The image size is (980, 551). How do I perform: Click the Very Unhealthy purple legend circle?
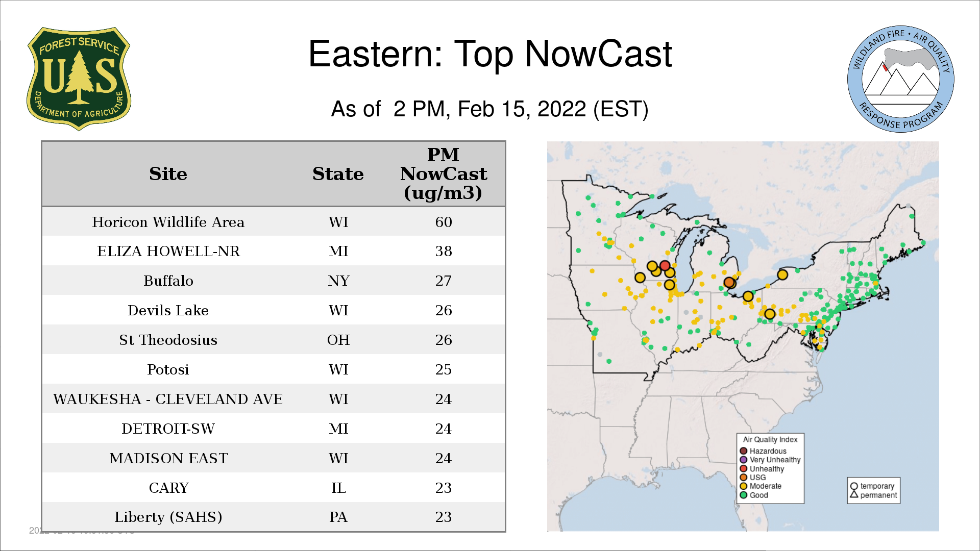point(744,460)
